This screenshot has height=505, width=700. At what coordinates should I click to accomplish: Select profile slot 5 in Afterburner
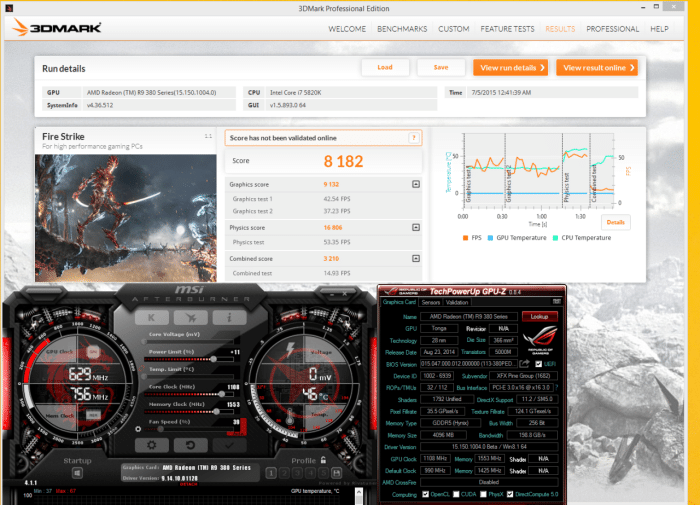coord(324,473)
